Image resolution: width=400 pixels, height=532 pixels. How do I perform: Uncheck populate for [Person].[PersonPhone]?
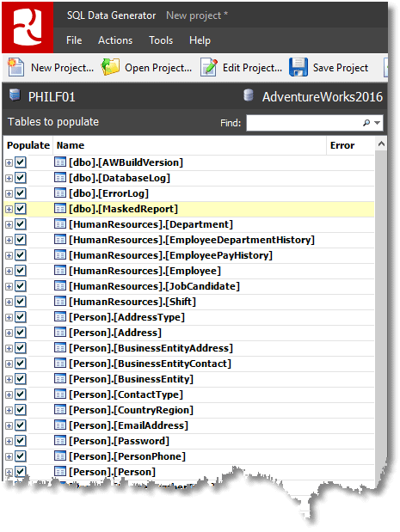point(21,456)
